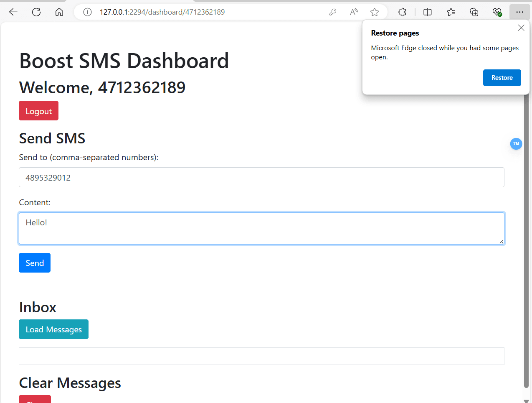The height and width of the screenshot is (403, 532).
Task: Open the Collections panel
Action: (474, 12)
